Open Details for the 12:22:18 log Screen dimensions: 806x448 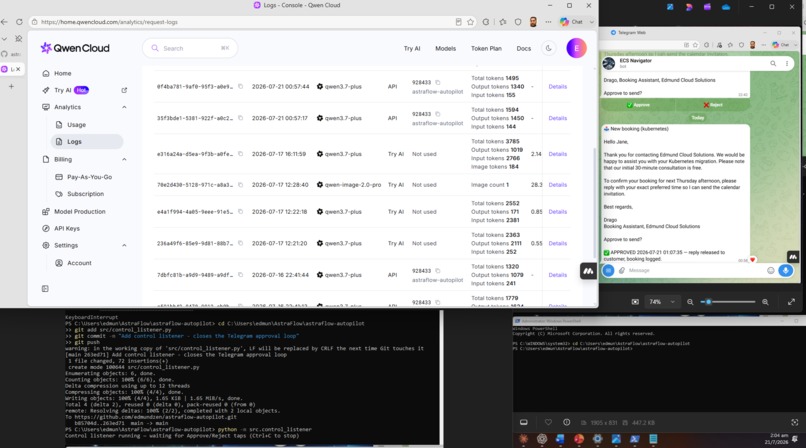tap(557, 212)
